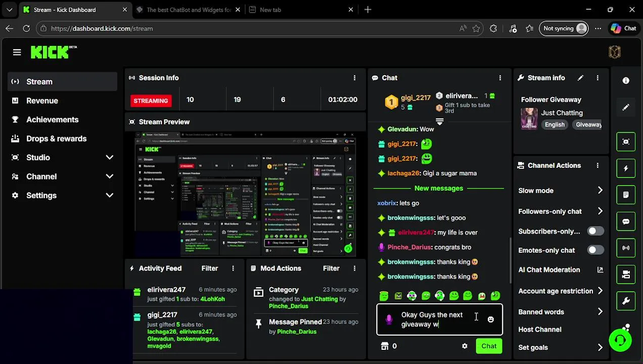
Task: Toggle Subscribers-only chat switch
Action: click(595, 231)
